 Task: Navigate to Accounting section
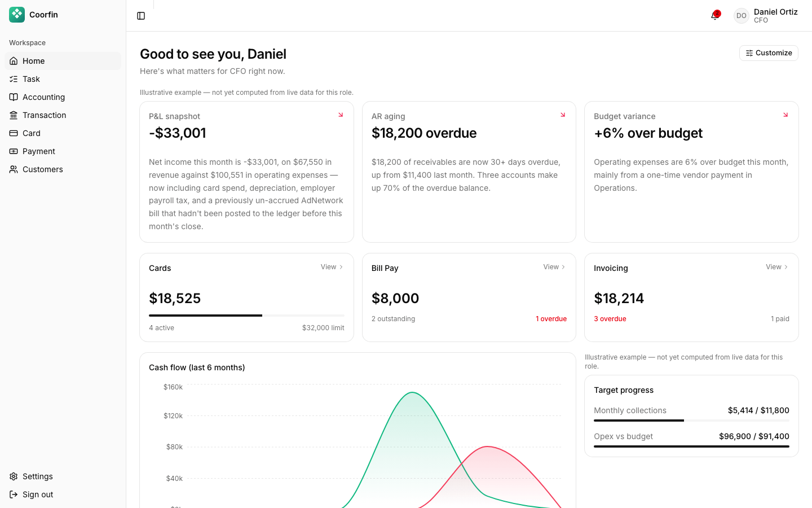point(63,97)
